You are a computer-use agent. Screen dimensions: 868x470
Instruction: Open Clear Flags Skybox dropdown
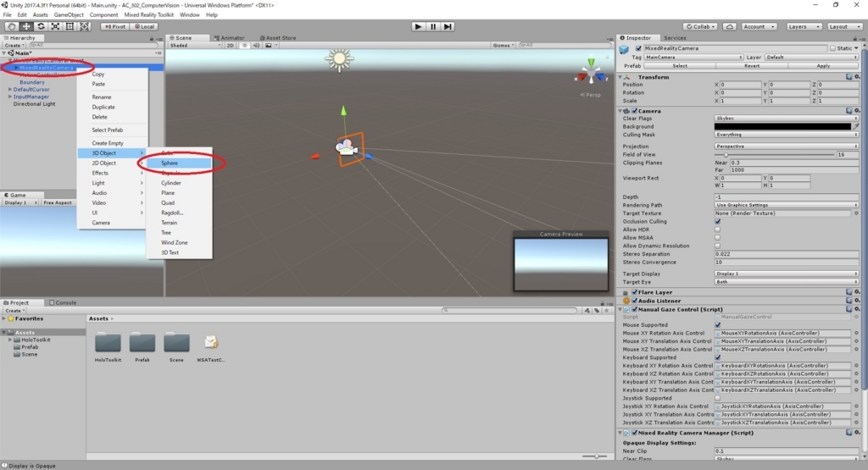point(786,119)
